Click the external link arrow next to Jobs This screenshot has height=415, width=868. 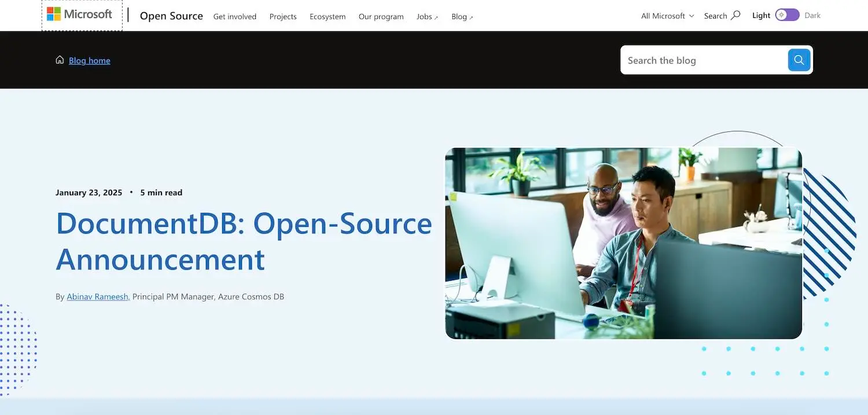436,17
